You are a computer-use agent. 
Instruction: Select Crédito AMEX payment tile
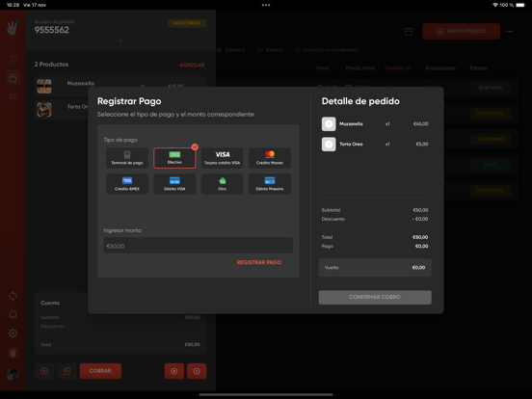click(x=127, y=184)
